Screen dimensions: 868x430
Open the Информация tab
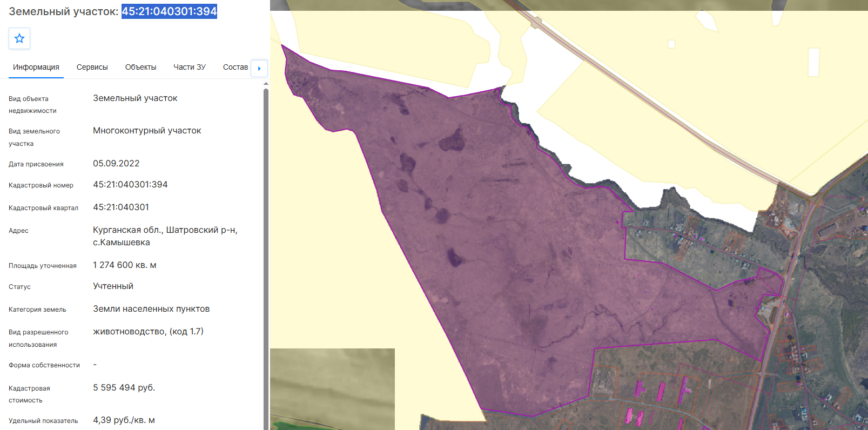[x=36, y=67]
